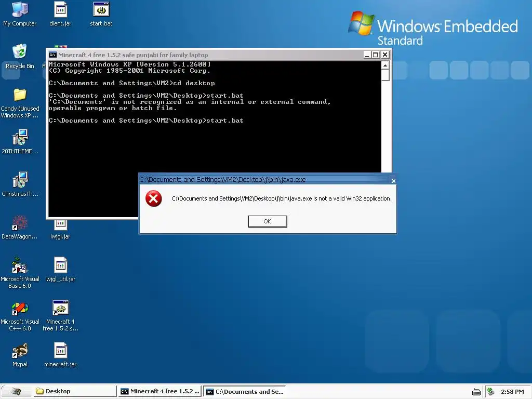Image resolution: width=532 pixels, height=399 pixels.
Task: Select the lwjgl_util.jar file icon
Action: click(x=60, y=270)
